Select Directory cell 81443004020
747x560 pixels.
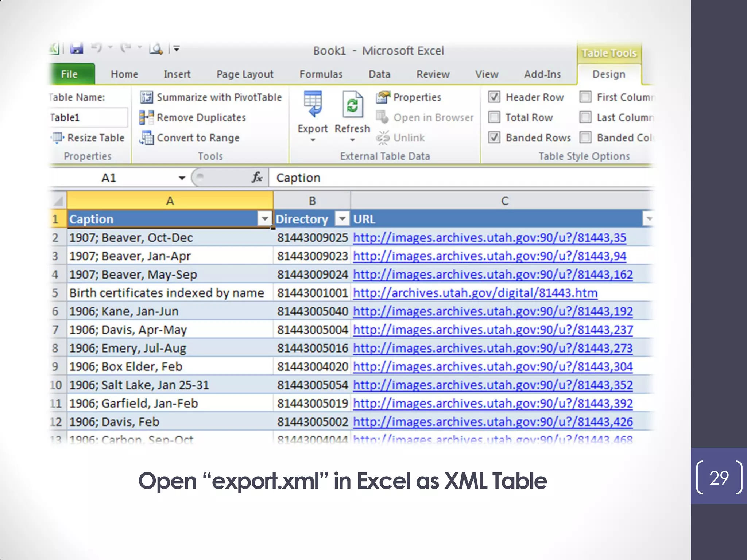pos(312,366)
